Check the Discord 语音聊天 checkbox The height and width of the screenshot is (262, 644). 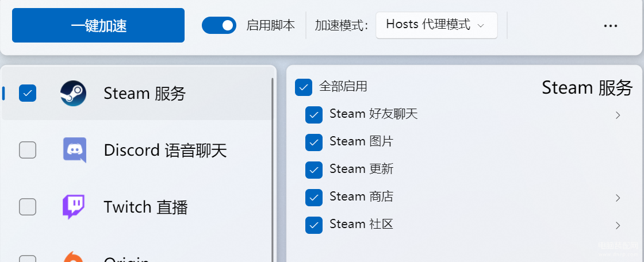28,150
